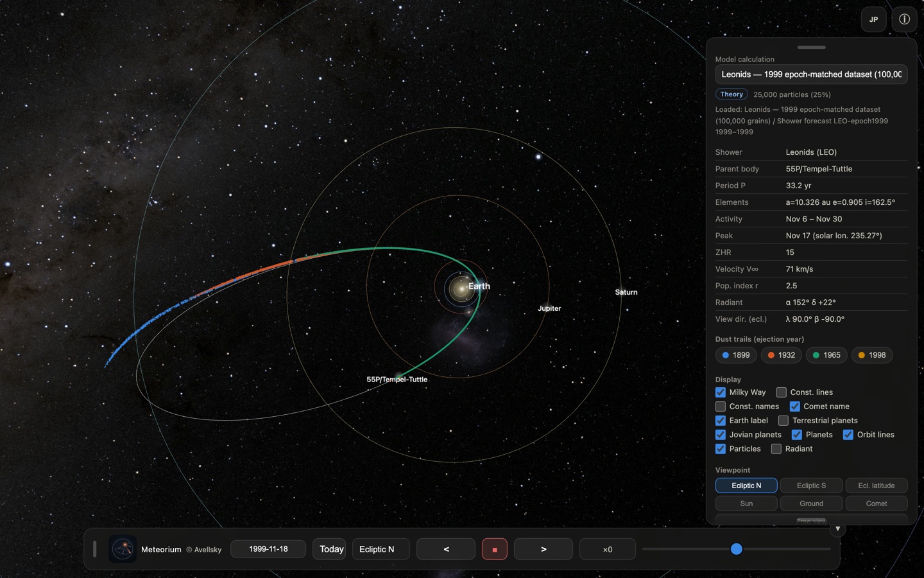Screen dimensions: 924x578
Task: Click the Earth label in the sky view
Action: (x=479, y=286)
